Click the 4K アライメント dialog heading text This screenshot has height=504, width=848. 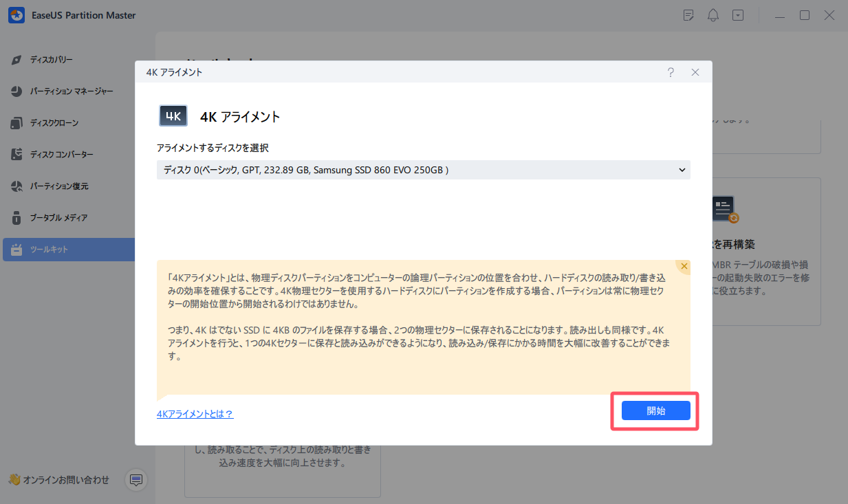(240, 117)
